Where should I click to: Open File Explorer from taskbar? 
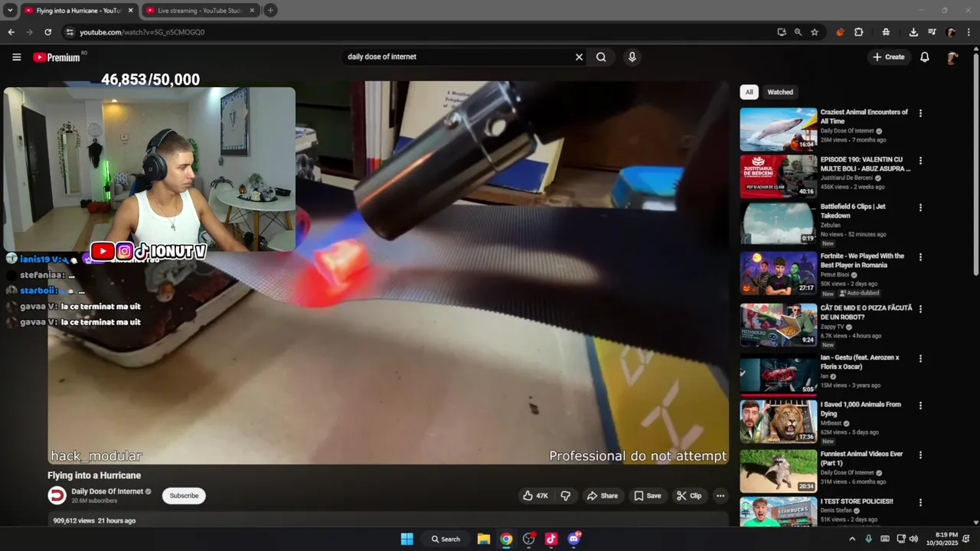[x=484, y=539]
